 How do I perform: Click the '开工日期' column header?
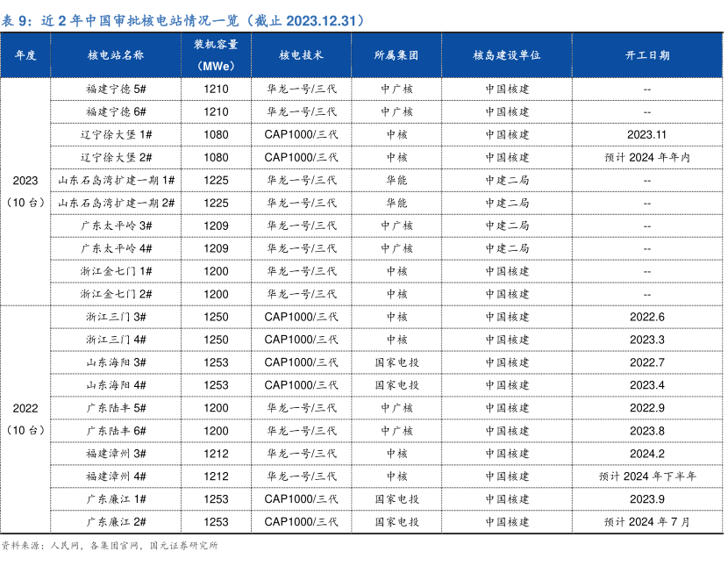647,55
